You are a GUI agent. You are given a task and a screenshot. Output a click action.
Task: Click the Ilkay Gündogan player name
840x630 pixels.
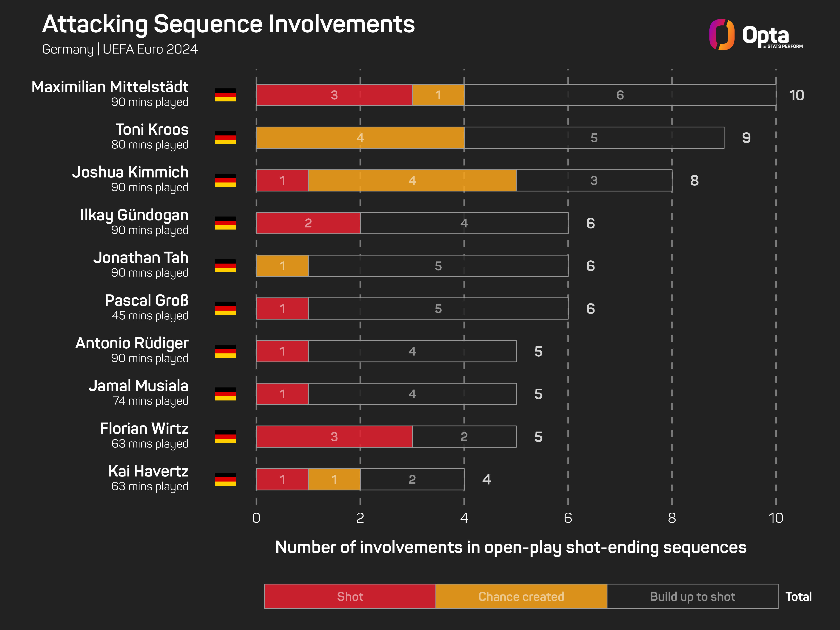pos(134,215)
